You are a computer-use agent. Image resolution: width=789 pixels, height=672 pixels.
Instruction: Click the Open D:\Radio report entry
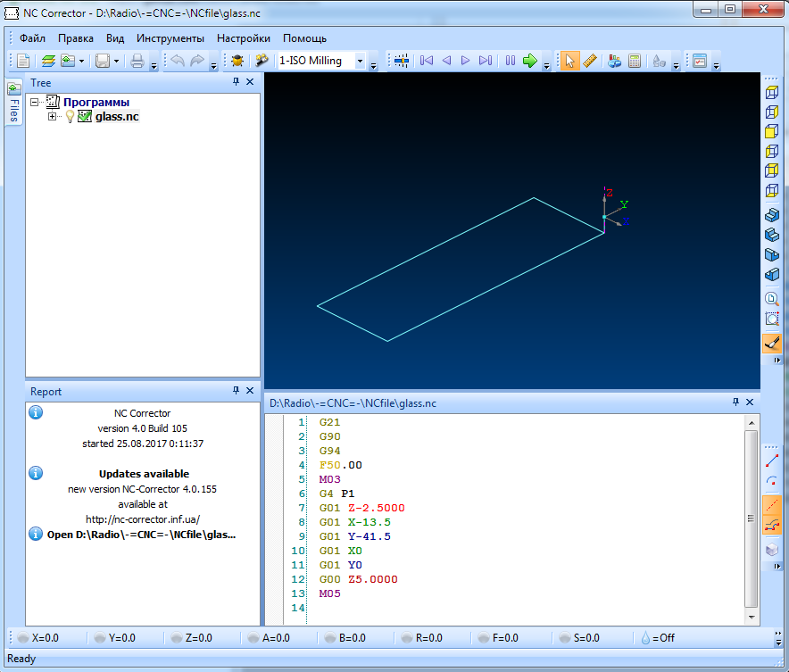(x=141, y=535)
